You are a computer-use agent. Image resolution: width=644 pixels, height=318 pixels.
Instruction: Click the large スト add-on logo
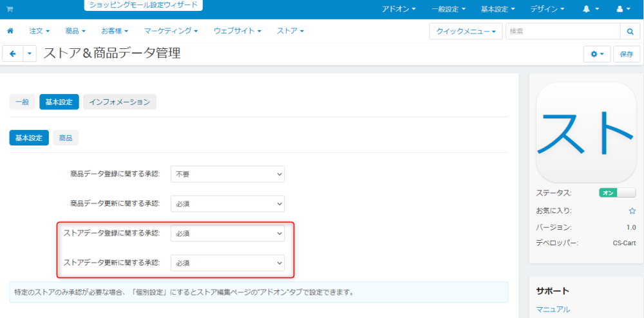[586, 133]
